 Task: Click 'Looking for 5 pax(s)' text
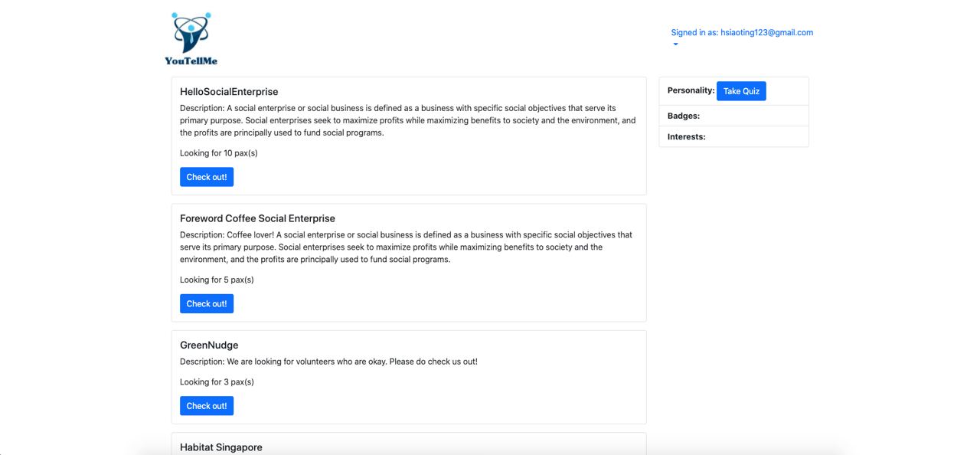217,280
